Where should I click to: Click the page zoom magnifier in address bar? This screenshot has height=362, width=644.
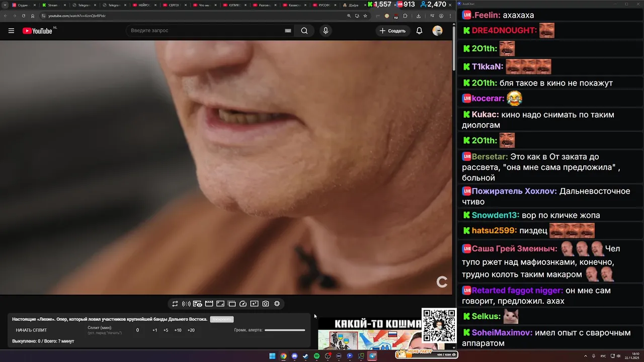tap(349, 16)
